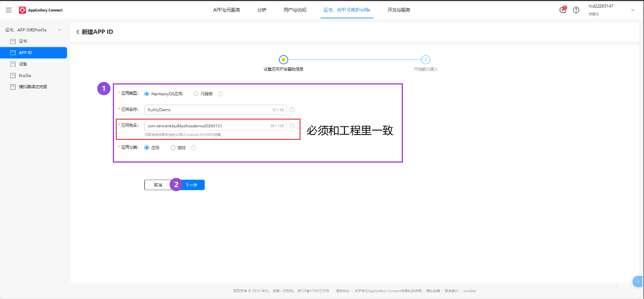Open the 证书、APP ID和Profile top tab
644x299 pixels.
pos(347,10)
